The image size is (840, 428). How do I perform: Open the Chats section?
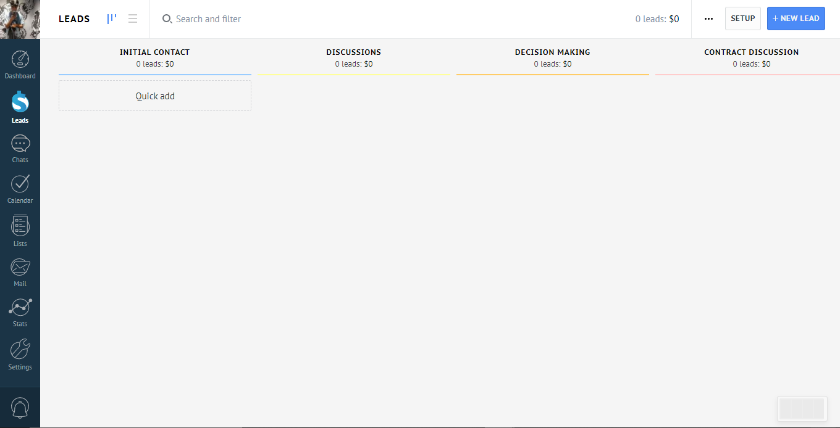[20, 149]
